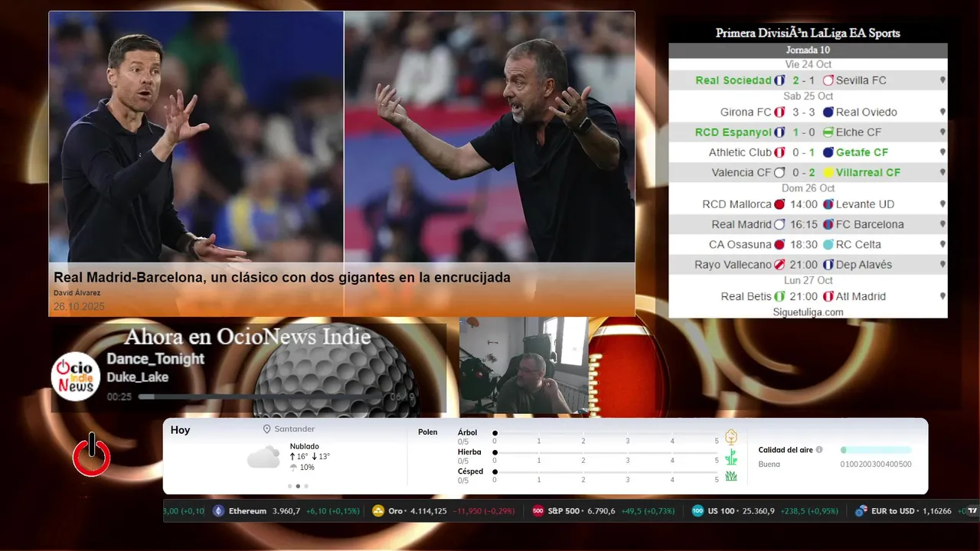Image resolution: width=980 pixels, height=551 pixels.
Task: Click the Girona FC 3 - 3 score
Action: 804,112
